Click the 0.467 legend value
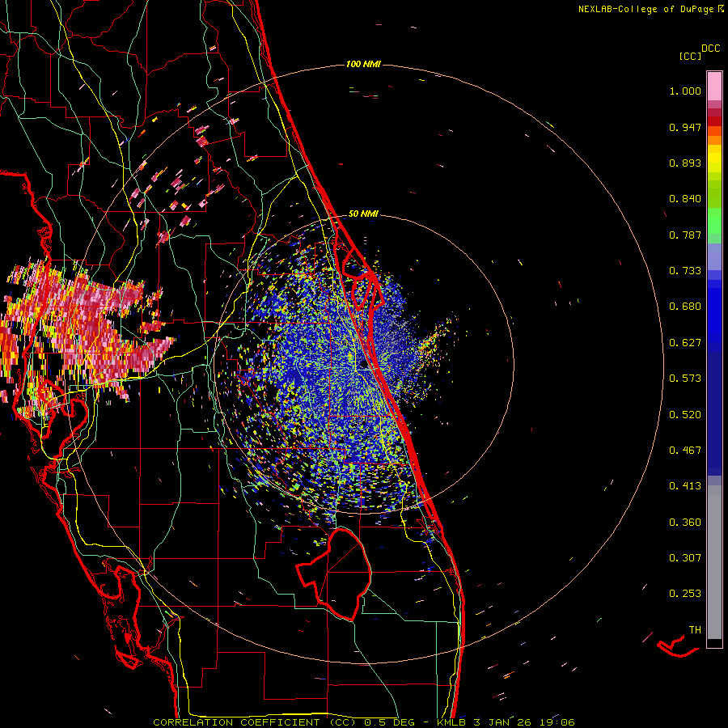 point(685,451)
